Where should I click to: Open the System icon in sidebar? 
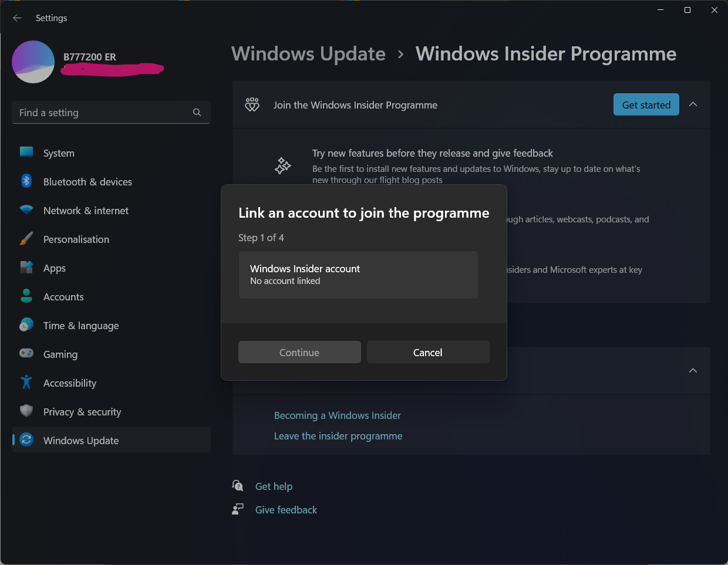pyautogui.click(x=26, y=153)
